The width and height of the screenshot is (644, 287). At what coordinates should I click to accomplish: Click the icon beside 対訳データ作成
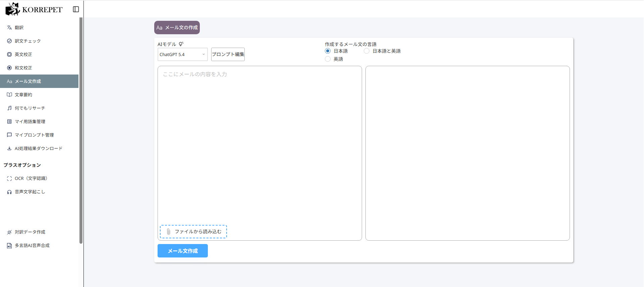click(9, 232)
